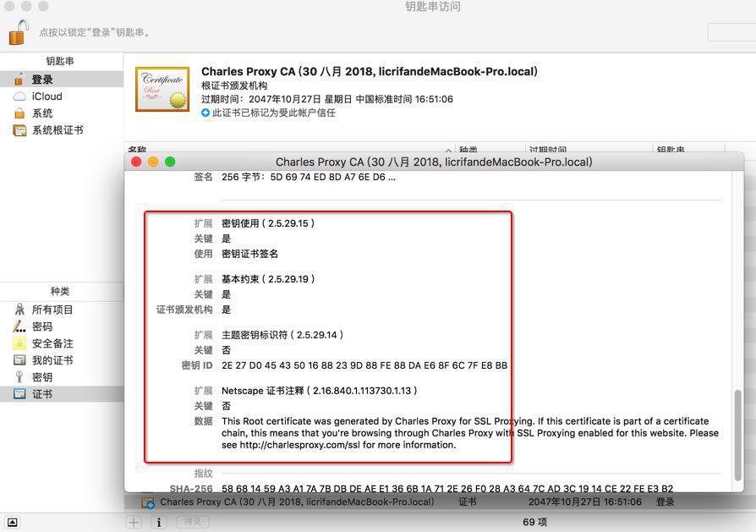This screenshot has height=532, width=756.
Task: Select the 证书 category icon
Action: [19, 394]
